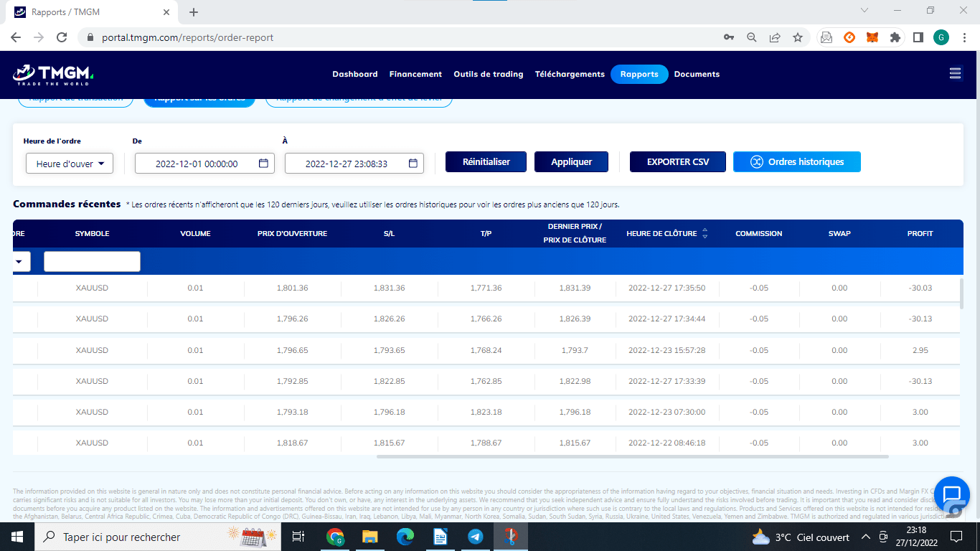This screenshot has height=551, width=980.
Task: Click EXPORTER CSV button
Action: (x=678, y=161)
